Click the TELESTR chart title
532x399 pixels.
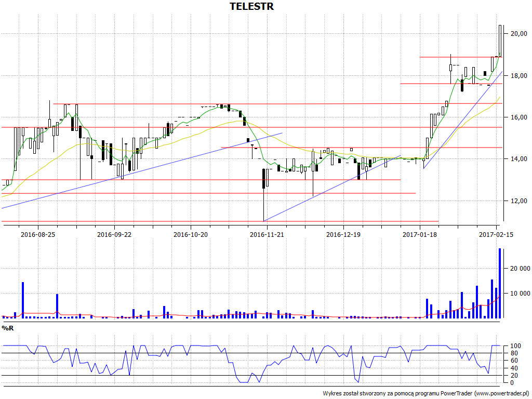(x=251, y=7)
